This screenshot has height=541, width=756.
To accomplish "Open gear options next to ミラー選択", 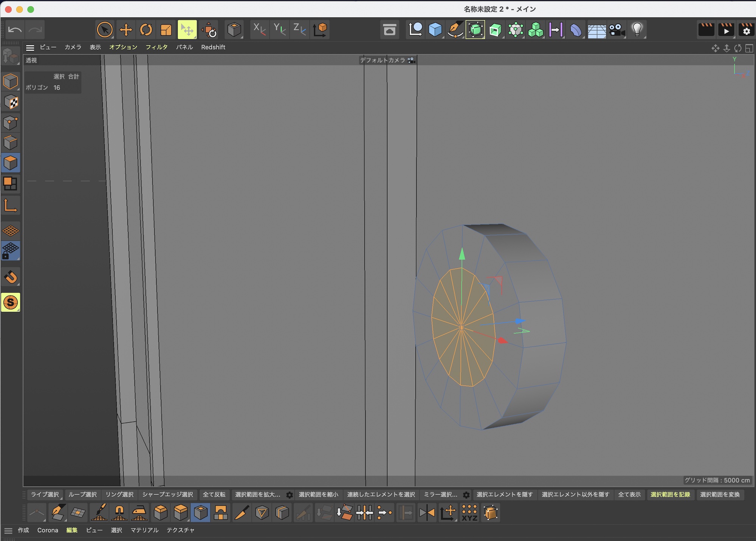I will tap(466, 495).
